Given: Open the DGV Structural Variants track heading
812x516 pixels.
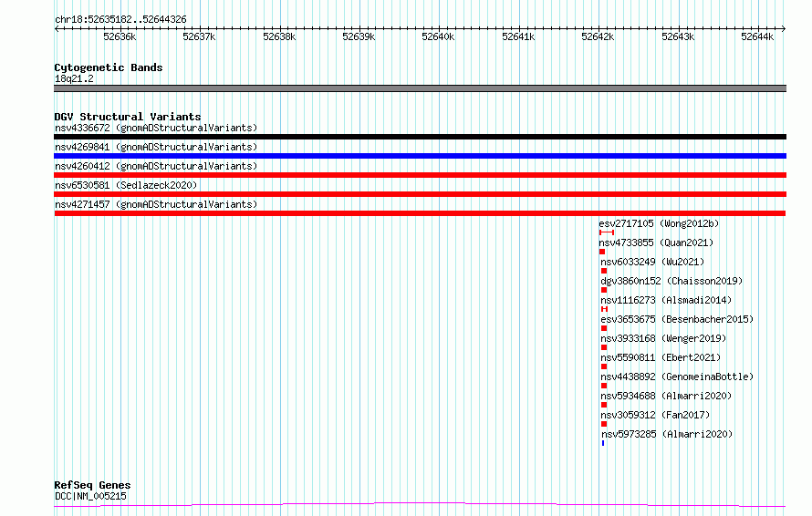Looking at the screenshot, I should pyautogui.click(x=128, y=117).
